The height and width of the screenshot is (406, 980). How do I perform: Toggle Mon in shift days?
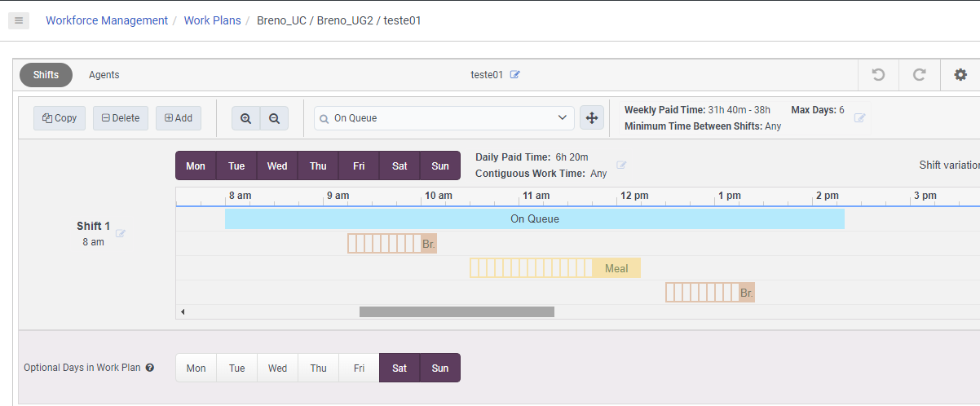click(196, 166)
